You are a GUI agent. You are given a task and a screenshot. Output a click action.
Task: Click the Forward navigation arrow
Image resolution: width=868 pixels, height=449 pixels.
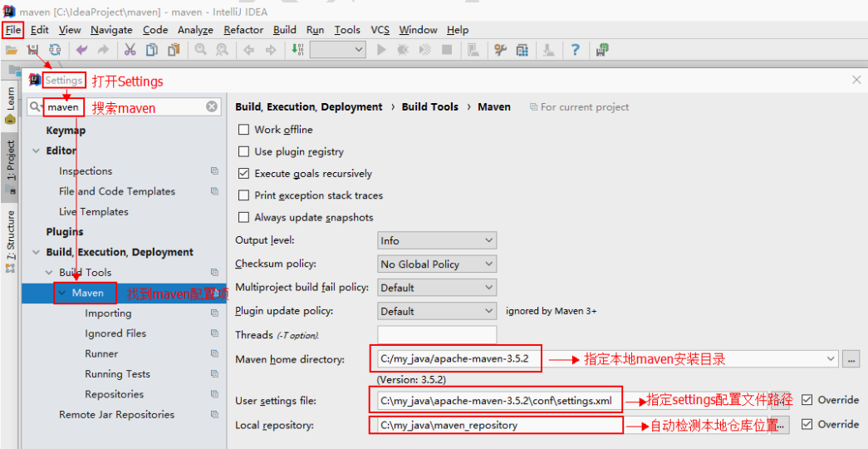click(271, 51)
